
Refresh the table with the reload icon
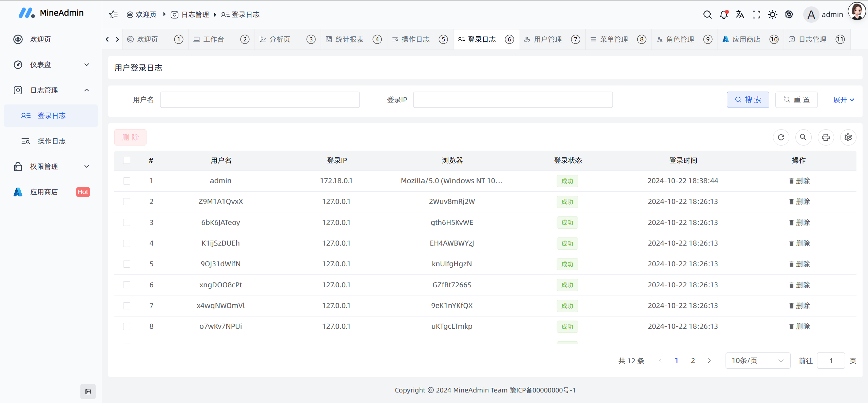point(781,137)
